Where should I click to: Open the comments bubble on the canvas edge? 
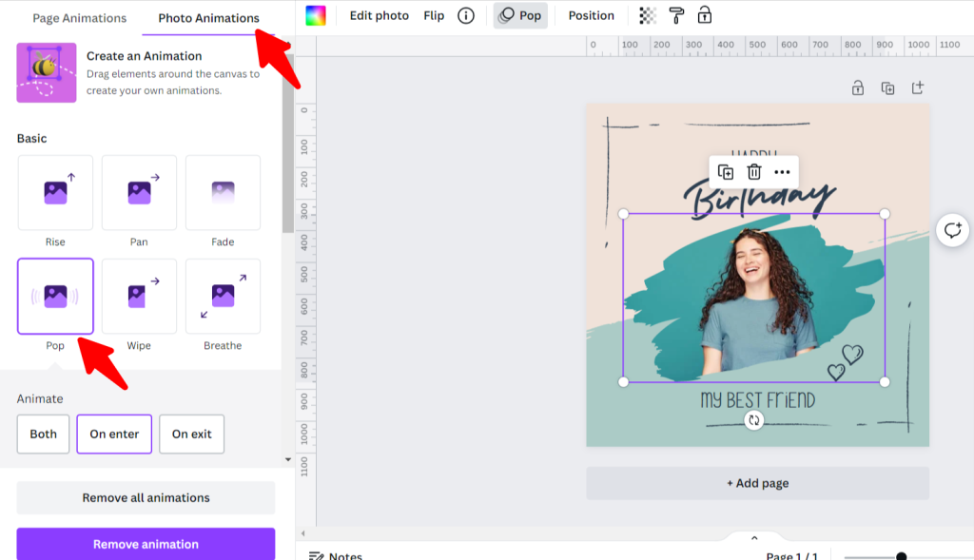(x=951, y=229)
